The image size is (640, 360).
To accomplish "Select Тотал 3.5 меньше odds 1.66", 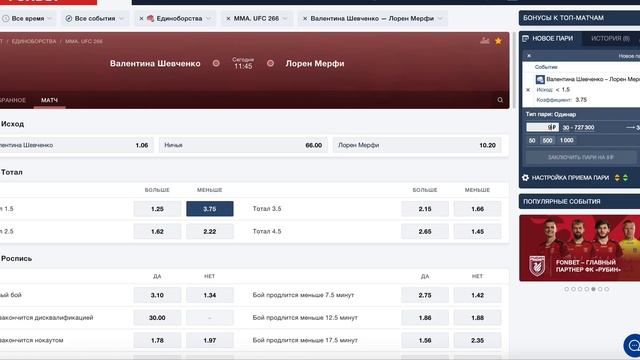I will click(477, 209).
